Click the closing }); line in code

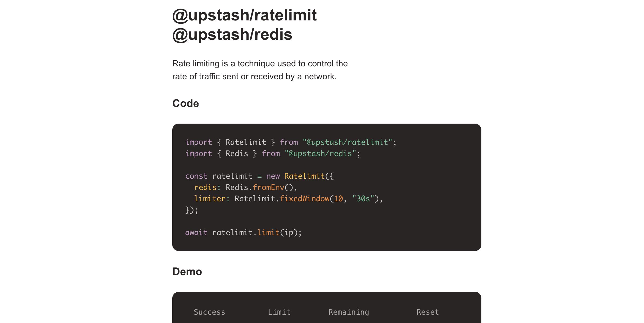coord(192,210)
